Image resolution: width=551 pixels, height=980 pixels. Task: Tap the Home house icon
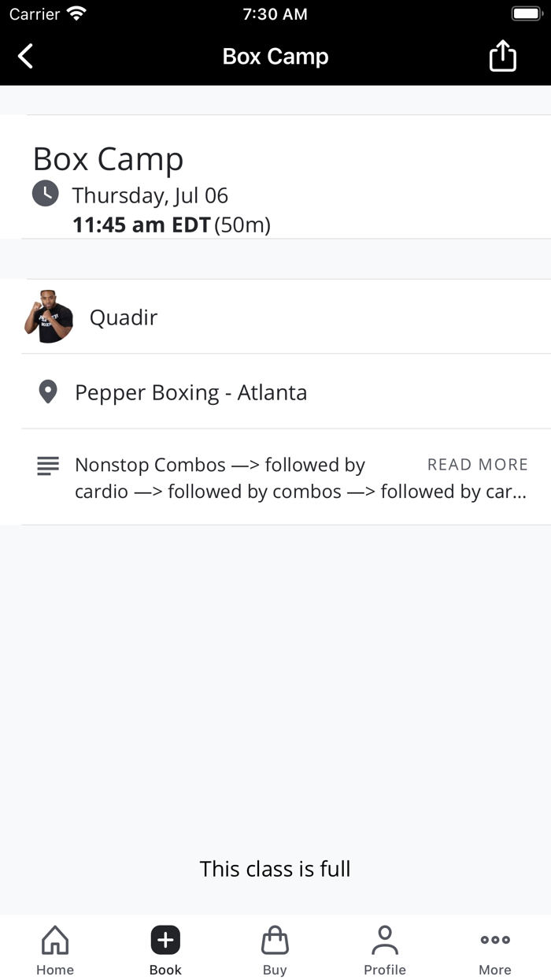click(54, 939)
